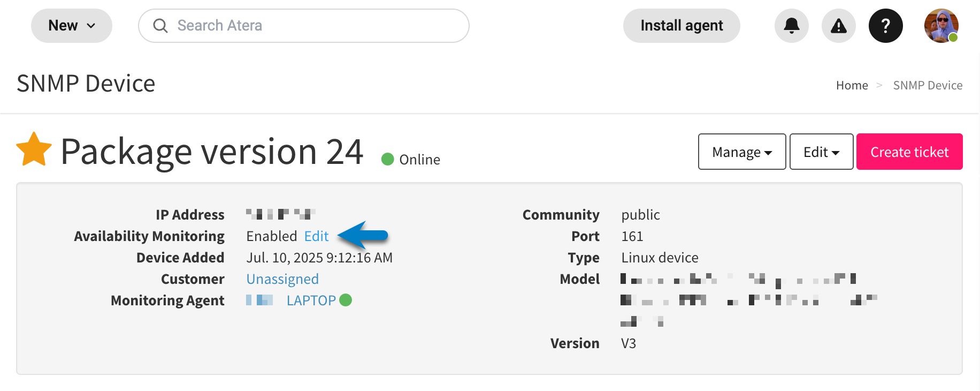The image size is (980, 391).
Task: Select the community value public
Action: [640, 215]
